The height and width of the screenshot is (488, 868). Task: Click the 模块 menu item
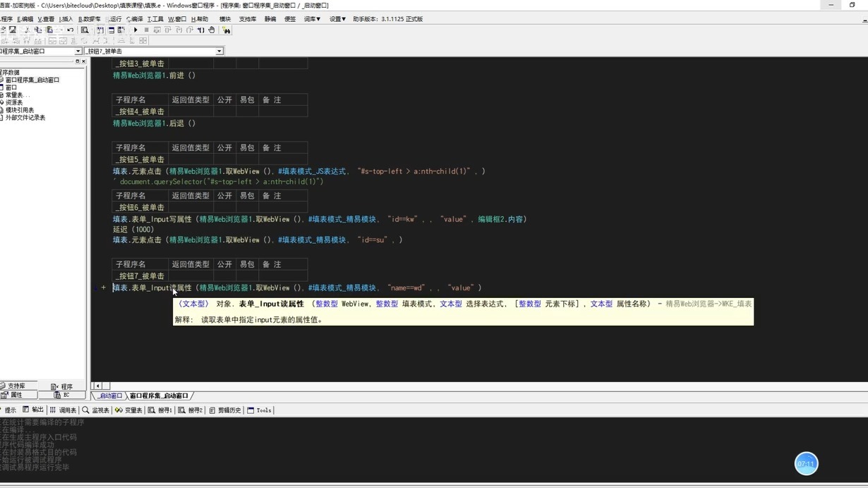[x=225, y=19]
